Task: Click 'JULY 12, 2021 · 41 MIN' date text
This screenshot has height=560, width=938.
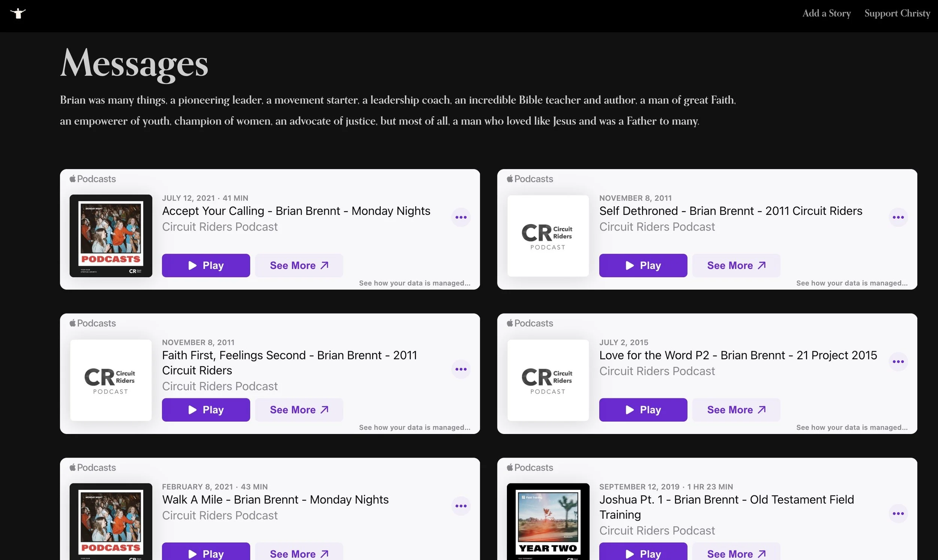Action: (205, 198)
